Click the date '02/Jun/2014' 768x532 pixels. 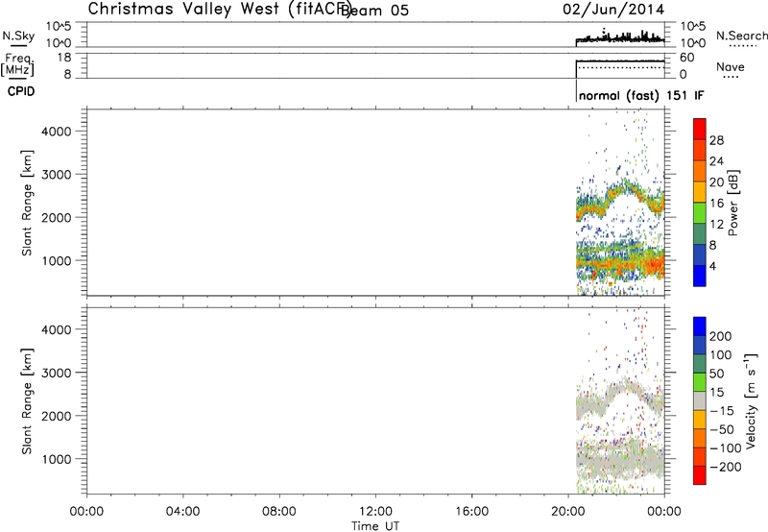click(613, 10)
